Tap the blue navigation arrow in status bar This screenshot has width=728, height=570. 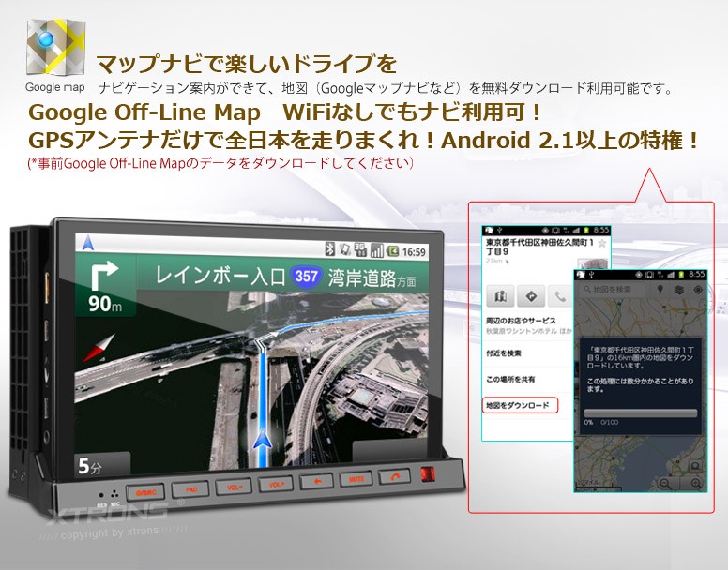(88, 243)
